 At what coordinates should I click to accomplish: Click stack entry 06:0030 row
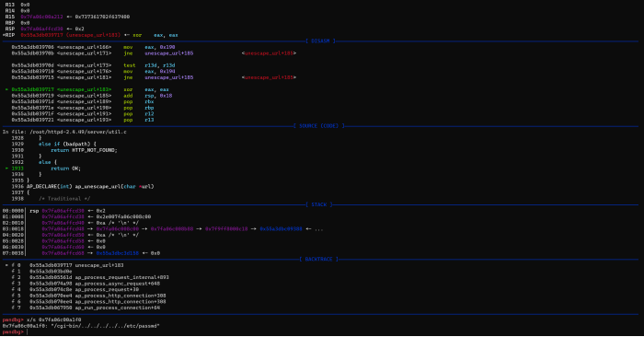tap(53, 247)
